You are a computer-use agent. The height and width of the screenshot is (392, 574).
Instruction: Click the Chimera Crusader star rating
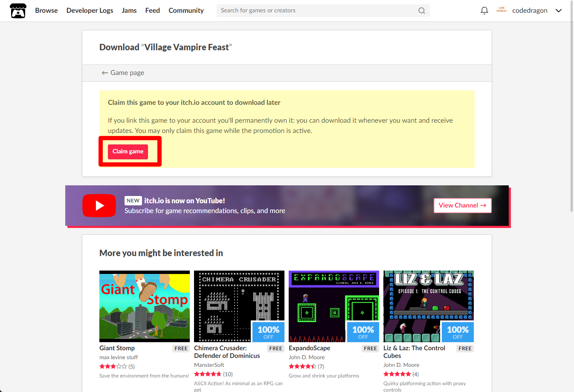point(208,374)
